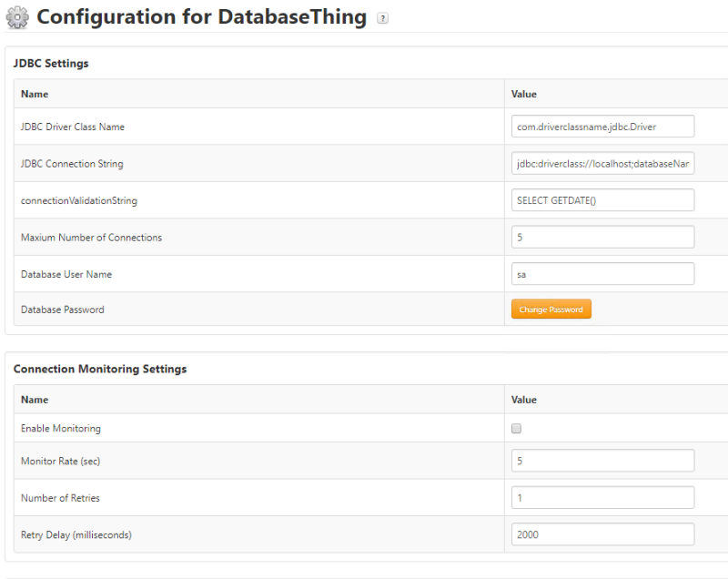Click the Database User Name input
The height and width of the screenshot is (579, 728).
click(x=602, y=274)
